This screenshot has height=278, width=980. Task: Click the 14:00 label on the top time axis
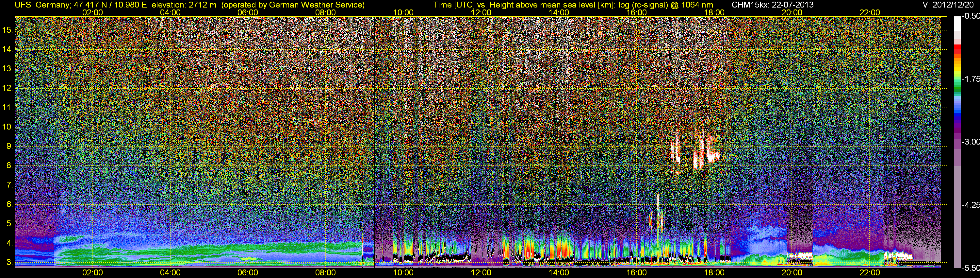559,12
